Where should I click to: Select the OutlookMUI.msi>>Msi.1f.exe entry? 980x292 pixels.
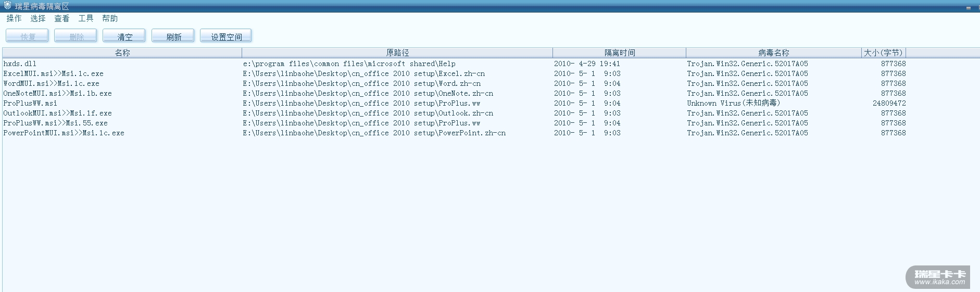(58, 113)
